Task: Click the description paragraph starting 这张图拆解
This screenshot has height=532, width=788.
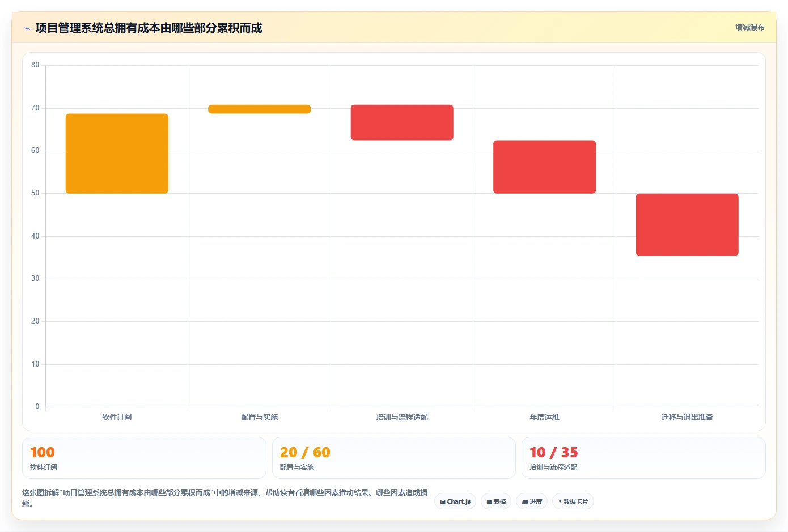Action: [225, 498]
